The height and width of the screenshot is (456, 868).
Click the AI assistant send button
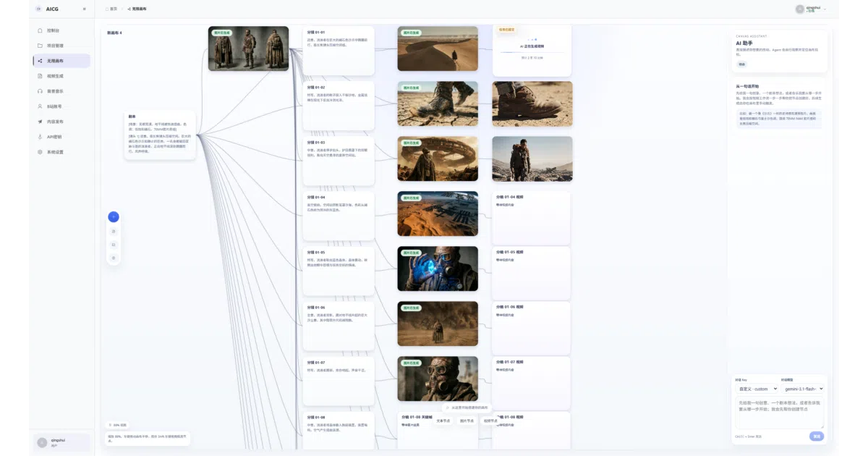tap(817, 436)
